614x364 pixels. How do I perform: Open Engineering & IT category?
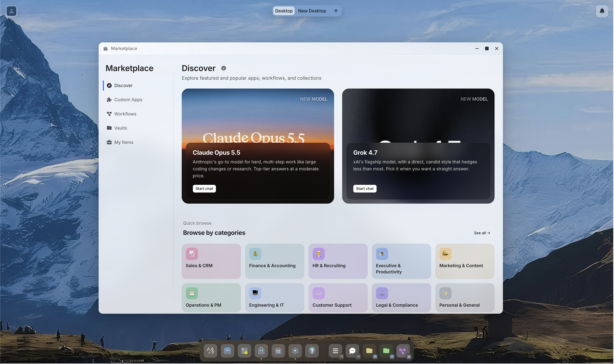click(275, 298)
